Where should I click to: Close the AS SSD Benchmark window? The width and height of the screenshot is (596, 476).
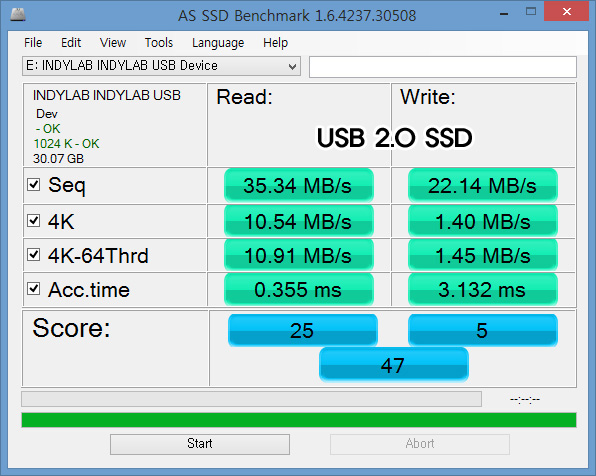pos(566,11)
